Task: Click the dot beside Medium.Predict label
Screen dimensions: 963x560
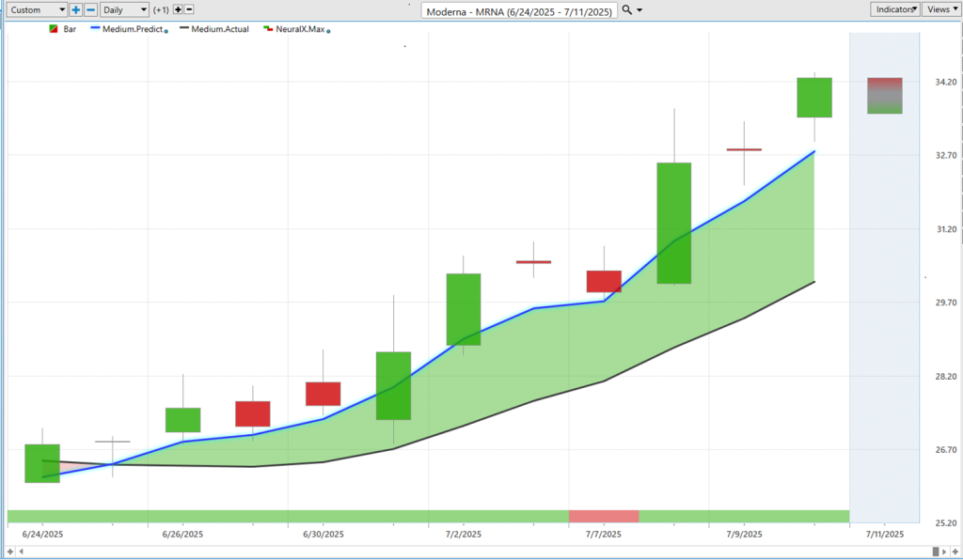Action: click(166, 31)
